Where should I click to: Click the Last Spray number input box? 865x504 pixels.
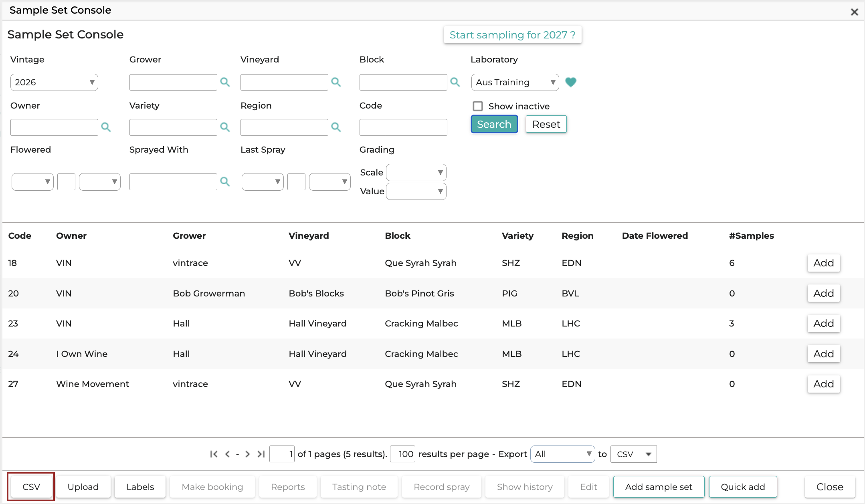coord(296,181)
